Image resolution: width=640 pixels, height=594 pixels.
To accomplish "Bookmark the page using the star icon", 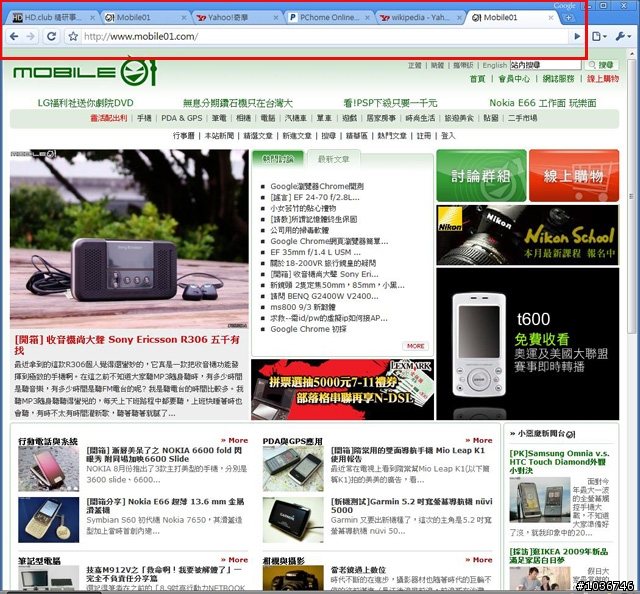I will (73, 36).
